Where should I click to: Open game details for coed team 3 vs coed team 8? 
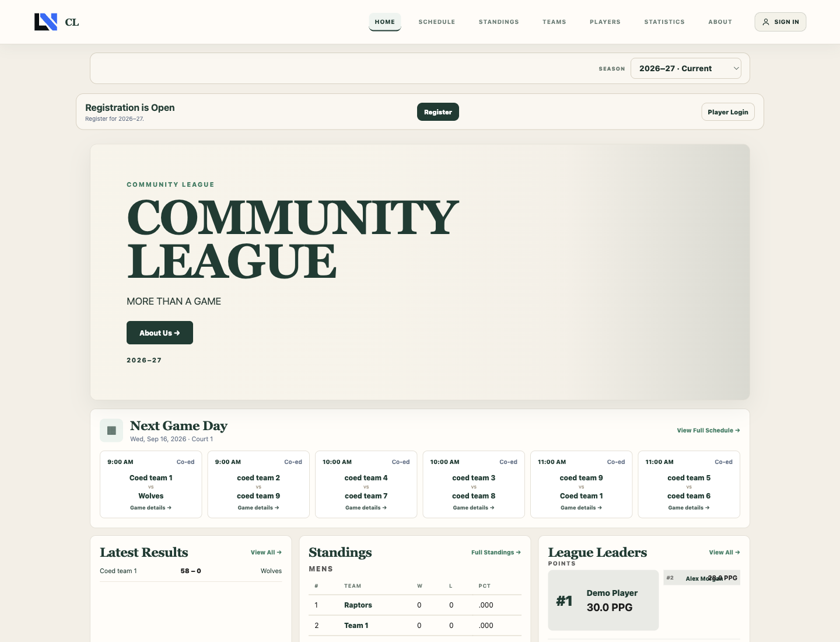point(474,508)
